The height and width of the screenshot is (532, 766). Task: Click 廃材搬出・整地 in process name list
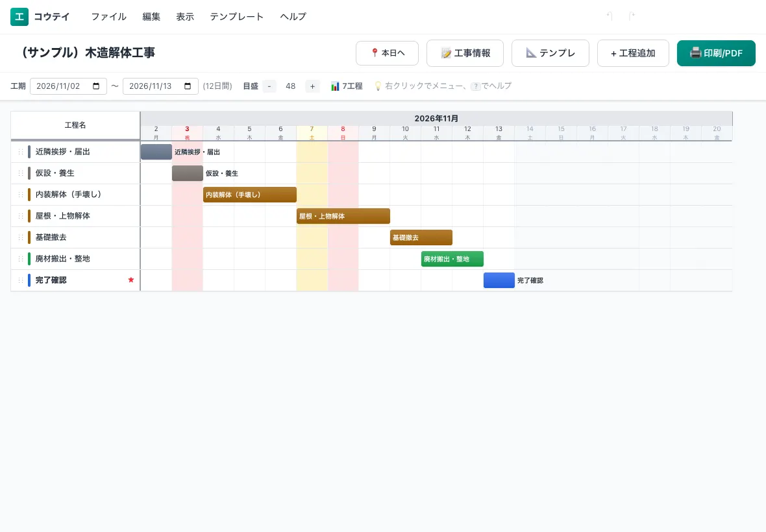[x=62, y=259]
